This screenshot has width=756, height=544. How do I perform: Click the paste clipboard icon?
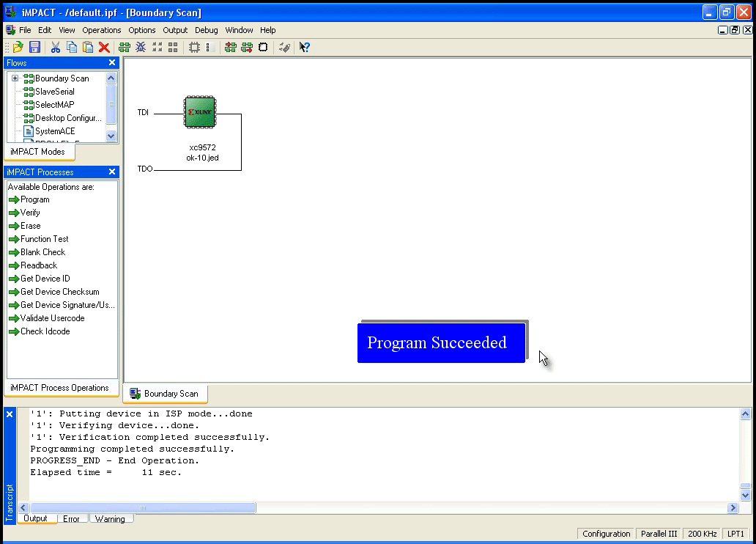(88, 47)
